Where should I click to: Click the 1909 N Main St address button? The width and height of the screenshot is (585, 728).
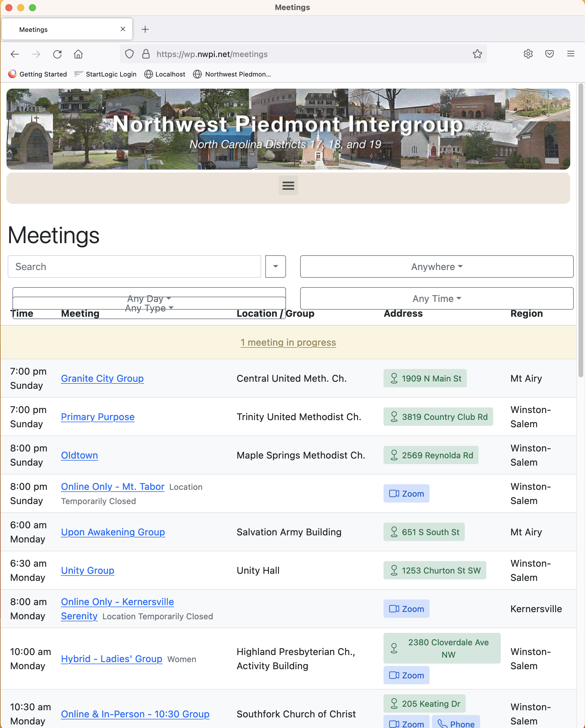point(425,378)
